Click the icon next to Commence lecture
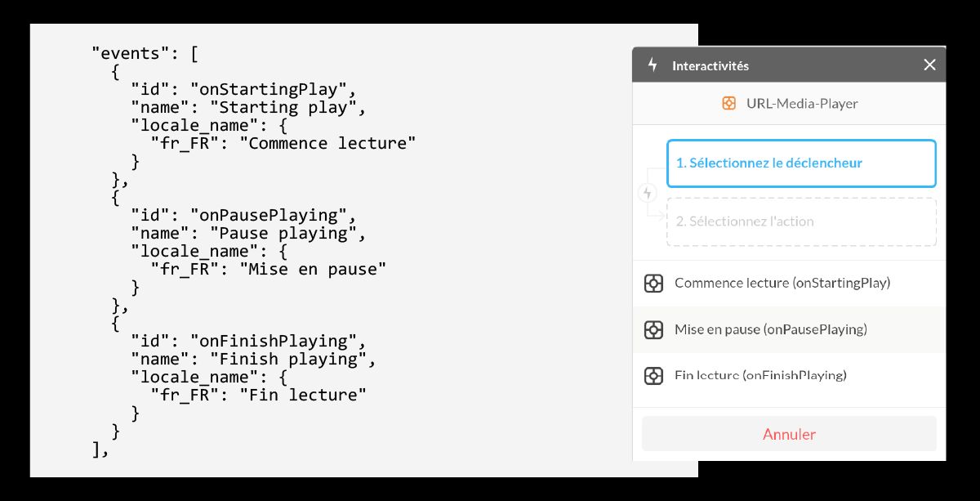 (x=653, y=284)
